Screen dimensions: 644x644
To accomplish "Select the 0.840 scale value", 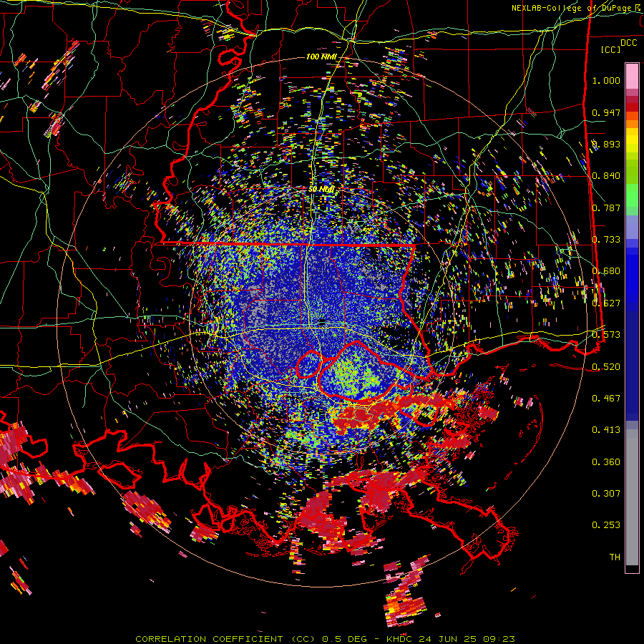I will coord(606,176).
